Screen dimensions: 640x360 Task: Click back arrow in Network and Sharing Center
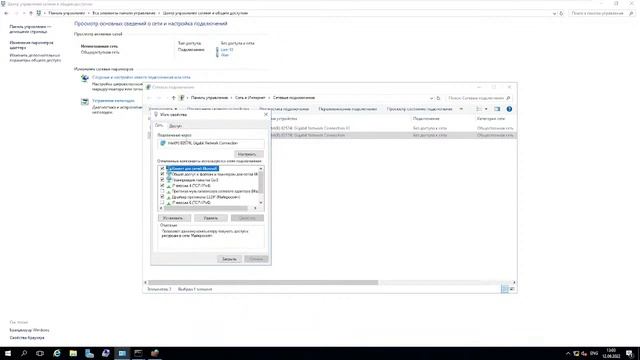pos(6,13)
